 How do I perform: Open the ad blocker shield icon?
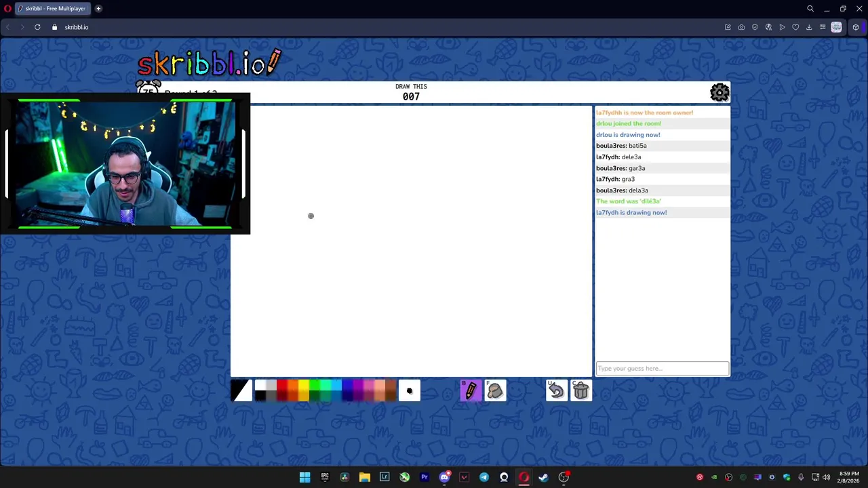(x=755, y=27)
